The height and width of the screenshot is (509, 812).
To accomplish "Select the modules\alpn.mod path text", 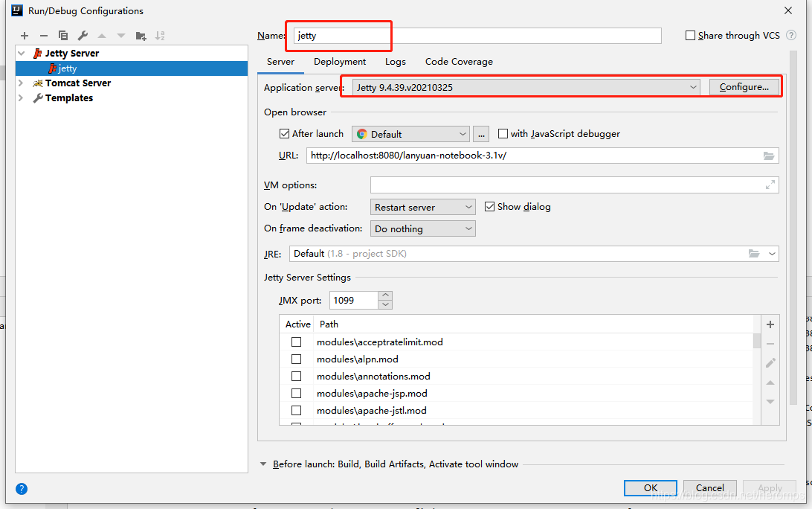I will tap(358, 359).
